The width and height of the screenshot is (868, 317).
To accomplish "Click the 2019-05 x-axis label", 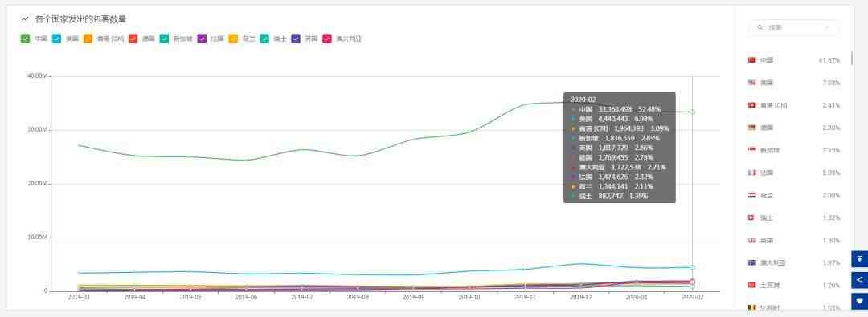I will (x=190, y=297).
